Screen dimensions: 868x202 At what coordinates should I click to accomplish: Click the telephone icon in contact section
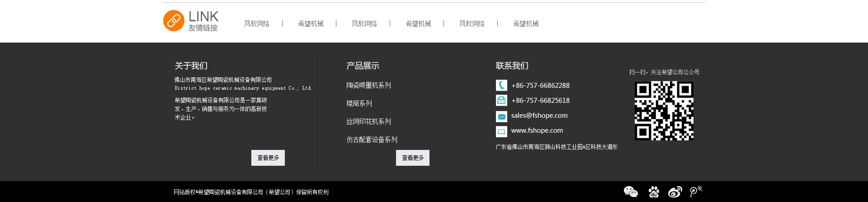[501, 86]
